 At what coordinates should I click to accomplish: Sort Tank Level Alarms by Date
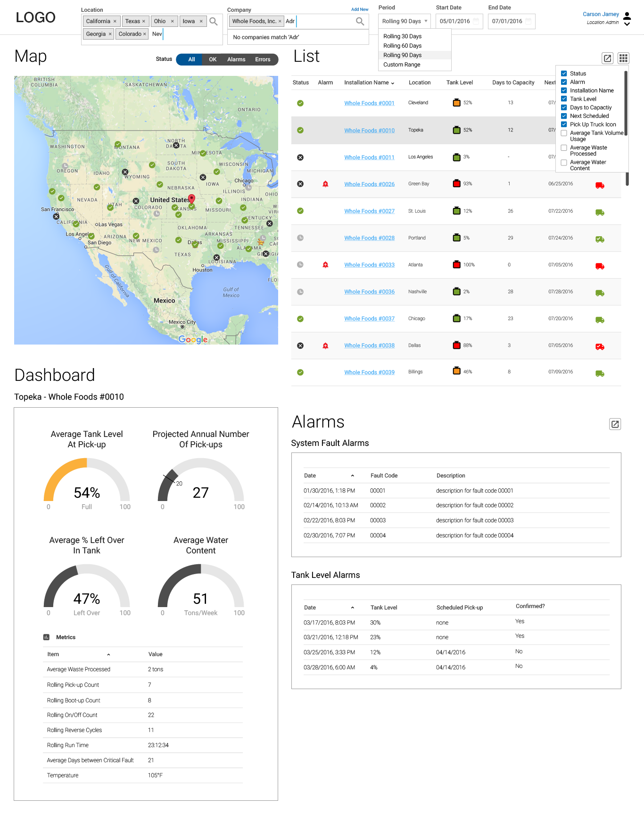[x=352, y=608]
